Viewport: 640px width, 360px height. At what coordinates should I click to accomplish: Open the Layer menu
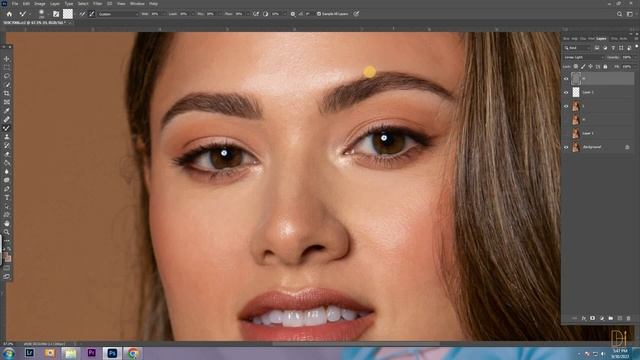55,4
